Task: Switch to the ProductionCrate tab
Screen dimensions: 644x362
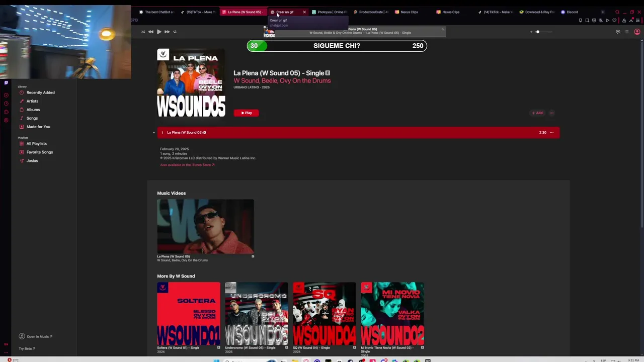Action: [x=371, y=12]
